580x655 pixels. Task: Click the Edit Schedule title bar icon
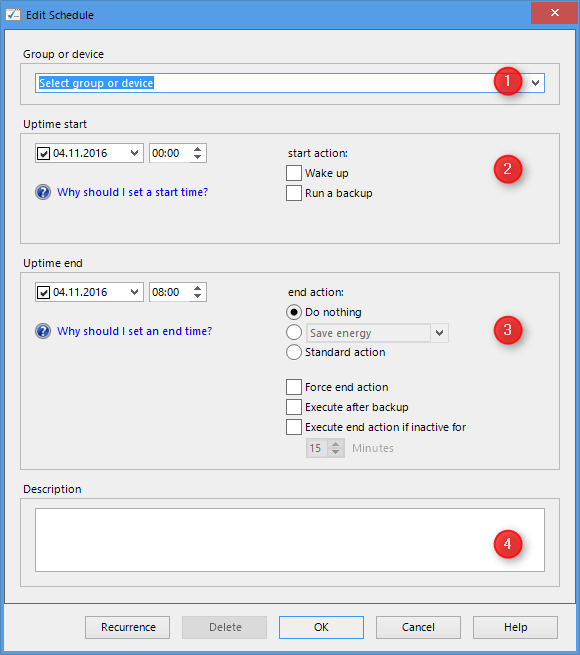13,15
